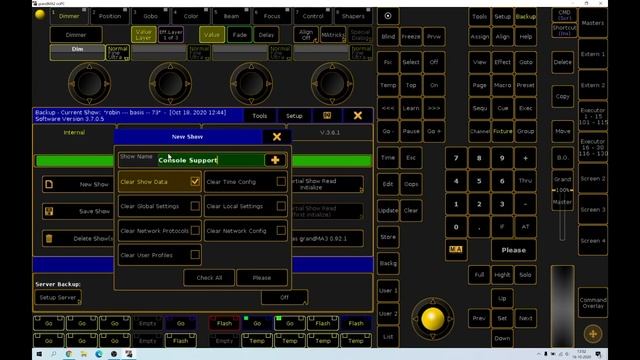The image size is (640, 360).
Task: Click the Fixture key
Action: tap(502, 131)
